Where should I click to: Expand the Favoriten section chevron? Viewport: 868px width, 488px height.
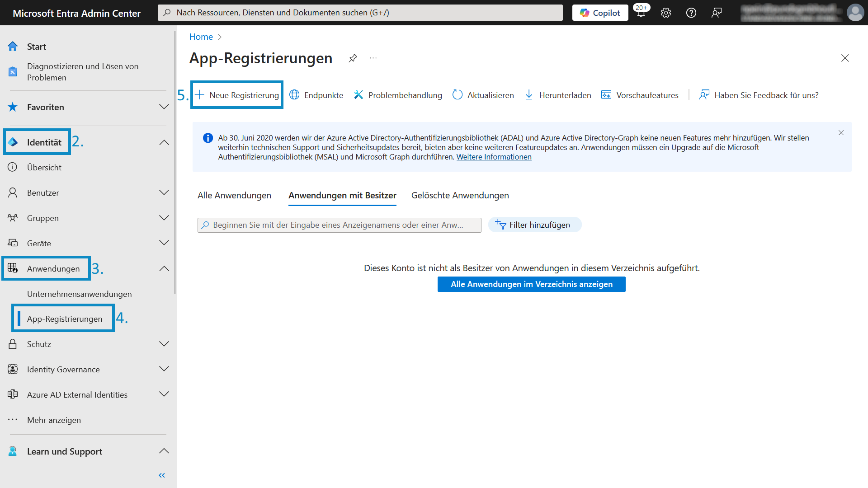pos(164,107)
